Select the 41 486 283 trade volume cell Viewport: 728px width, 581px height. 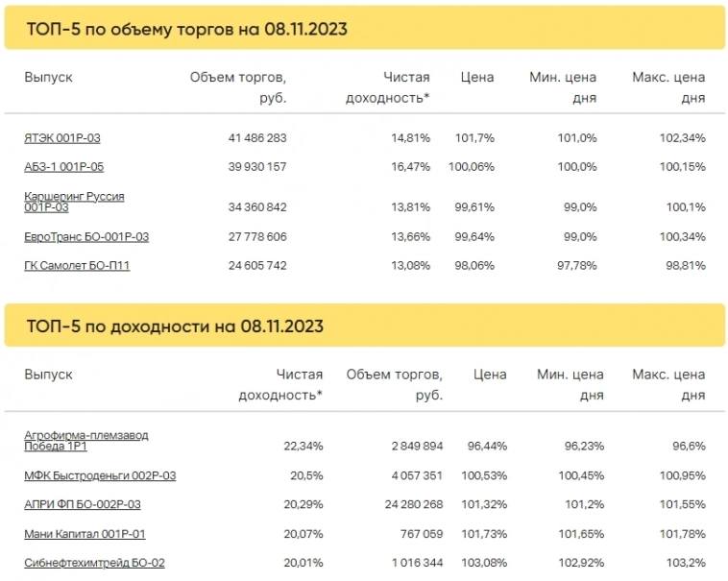[257, 138]
